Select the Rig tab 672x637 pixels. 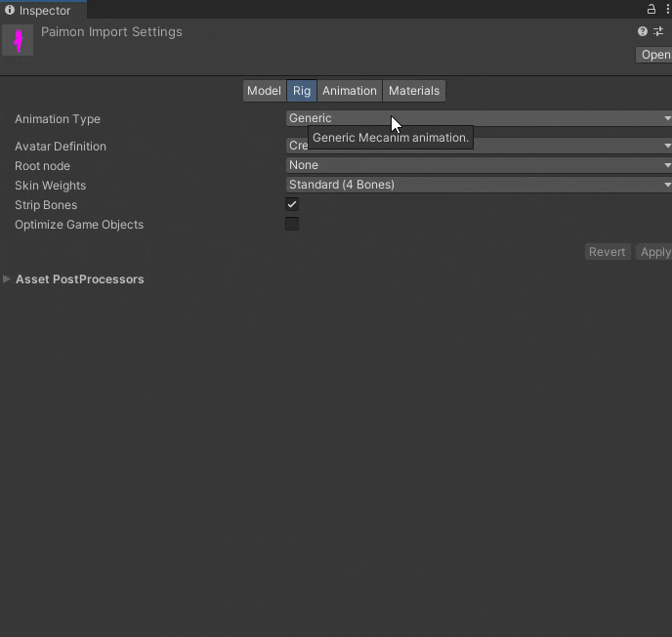click(302, 91)
